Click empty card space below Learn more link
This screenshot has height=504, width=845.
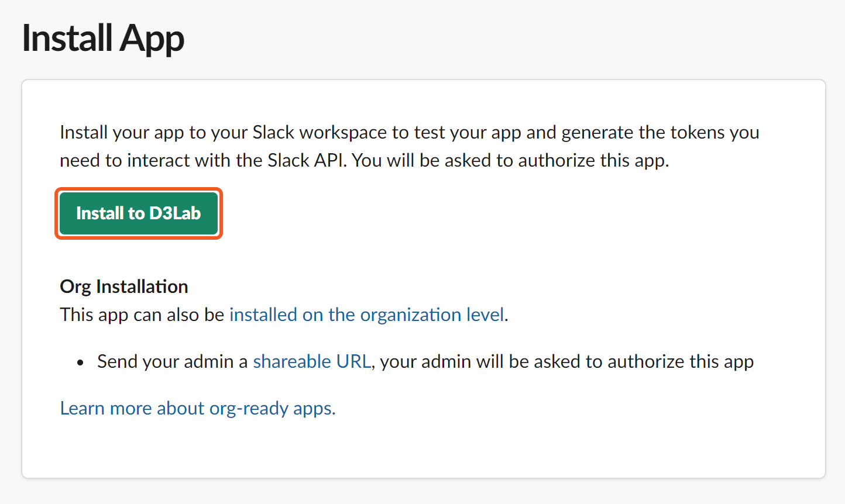[421, 447]
